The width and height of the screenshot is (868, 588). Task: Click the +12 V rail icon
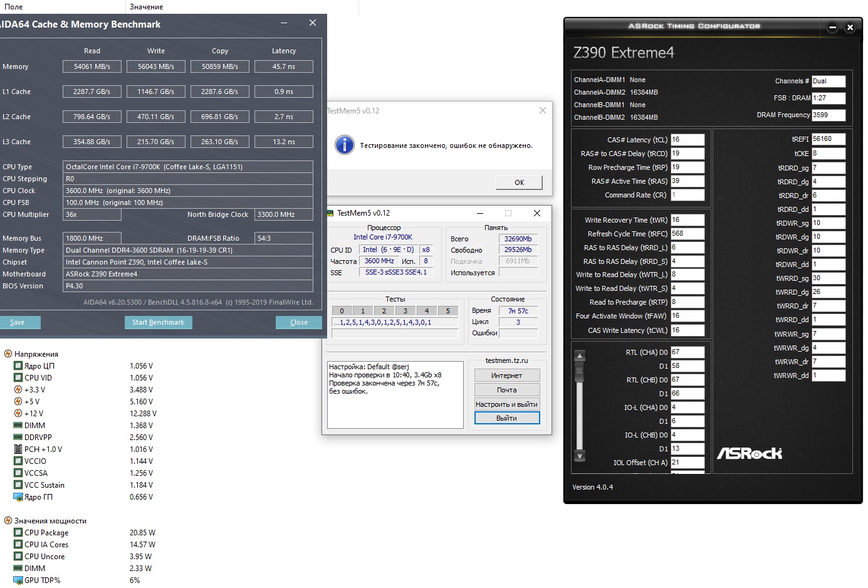18,413
